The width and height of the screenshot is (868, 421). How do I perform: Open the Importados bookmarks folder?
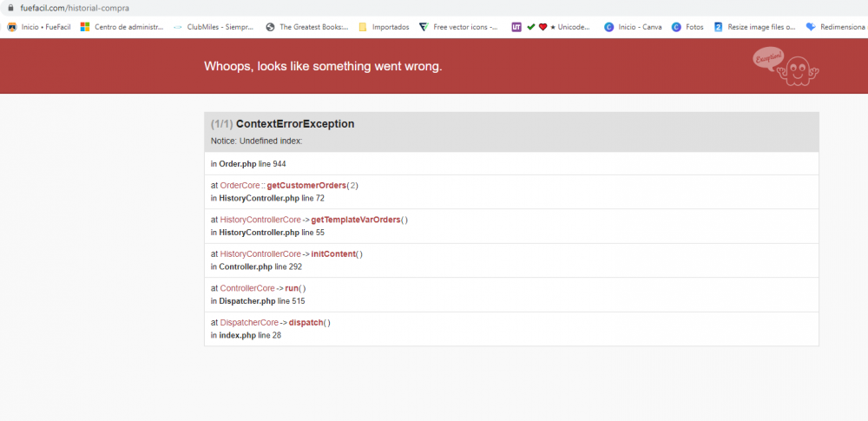(x=385, y=27)
